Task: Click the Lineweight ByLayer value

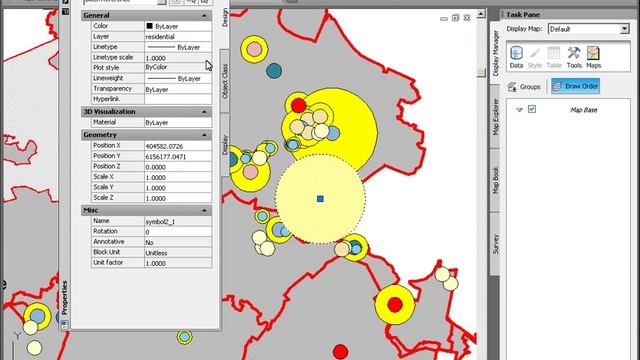Action: 178,78
